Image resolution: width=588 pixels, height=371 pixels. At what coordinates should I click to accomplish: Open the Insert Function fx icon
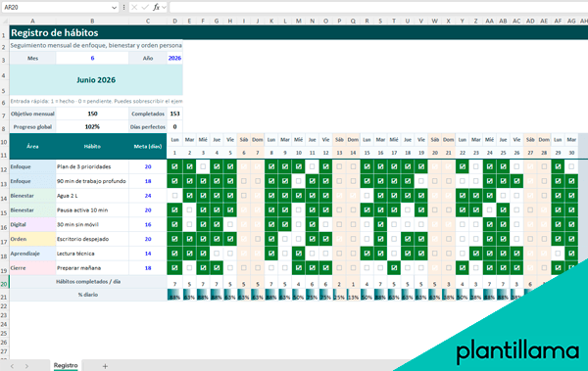coord(156,7)
